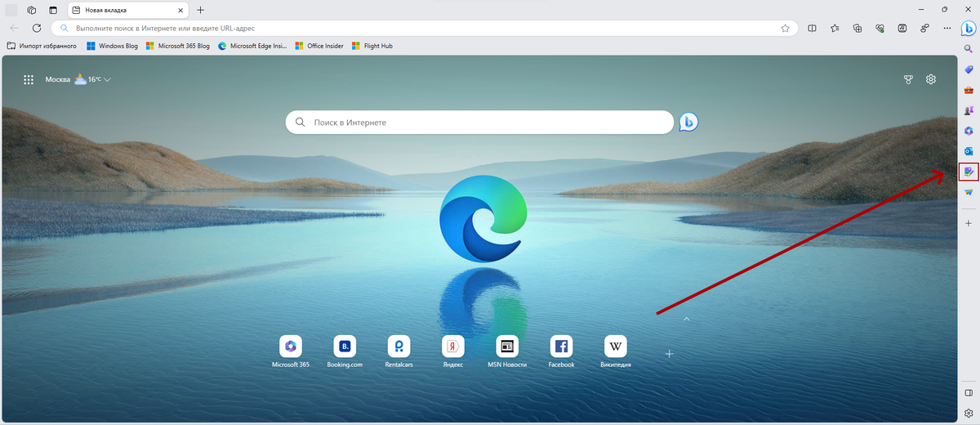This screenshot has width=980, height=425.
Task: Open the Shopping tag sidebar icon
Action: [969, 69]
